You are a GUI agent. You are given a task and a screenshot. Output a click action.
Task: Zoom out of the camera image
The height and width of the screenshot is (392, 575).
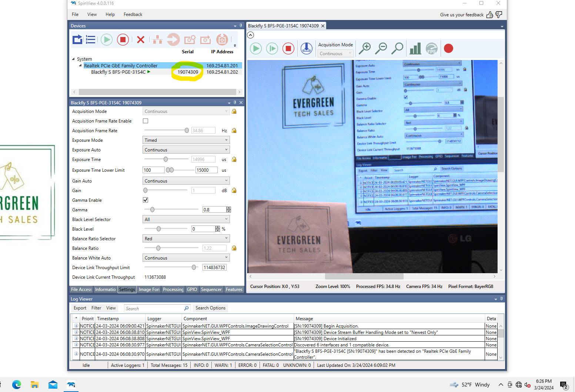point(381,48)
